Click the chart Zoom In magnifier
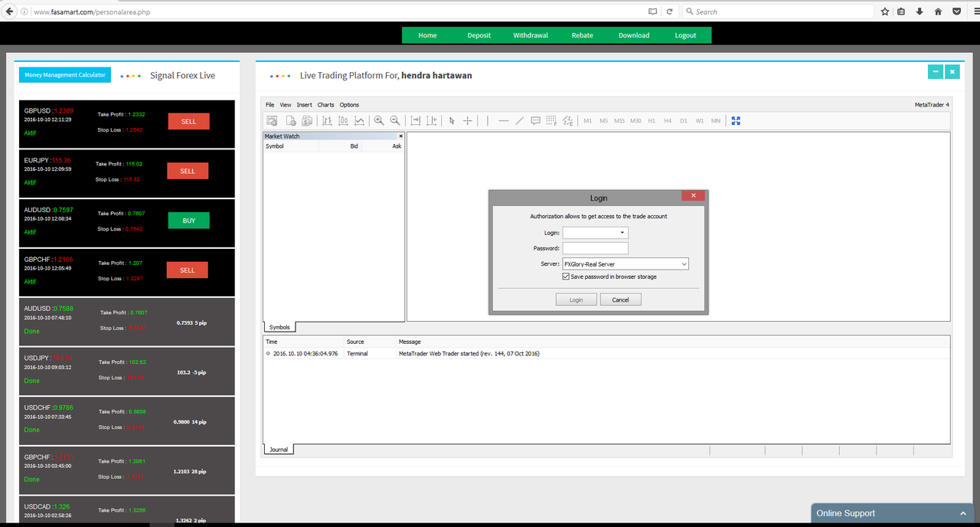This screenshot has height=527, width=980. pyautogui.click(x=379, y=121)
